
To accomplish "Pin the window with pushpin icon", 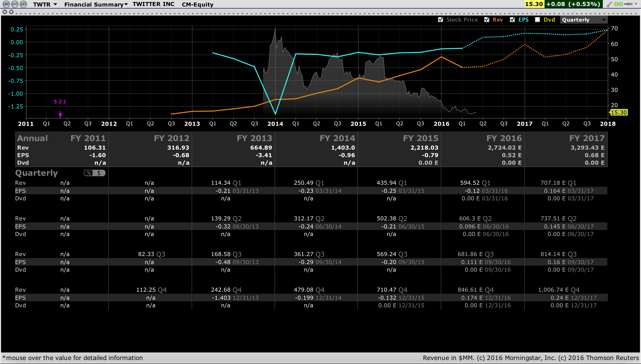I will pos(628,4).
